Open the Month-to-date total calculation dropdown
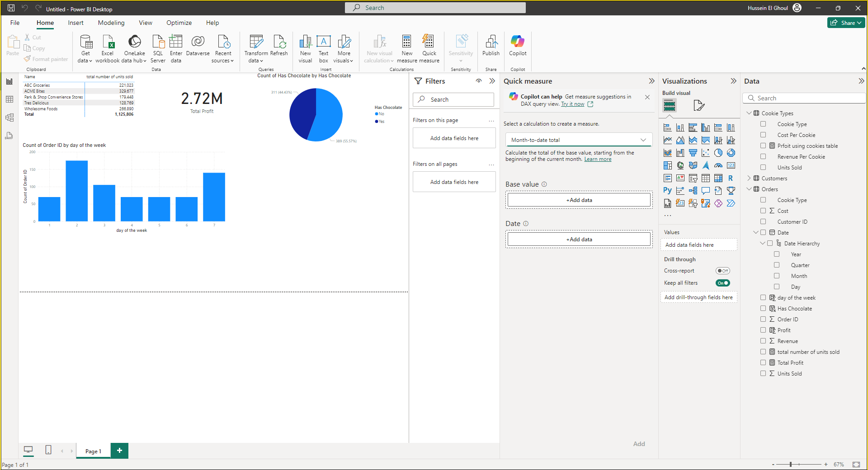The image size is (868, 470). (579, 140)
